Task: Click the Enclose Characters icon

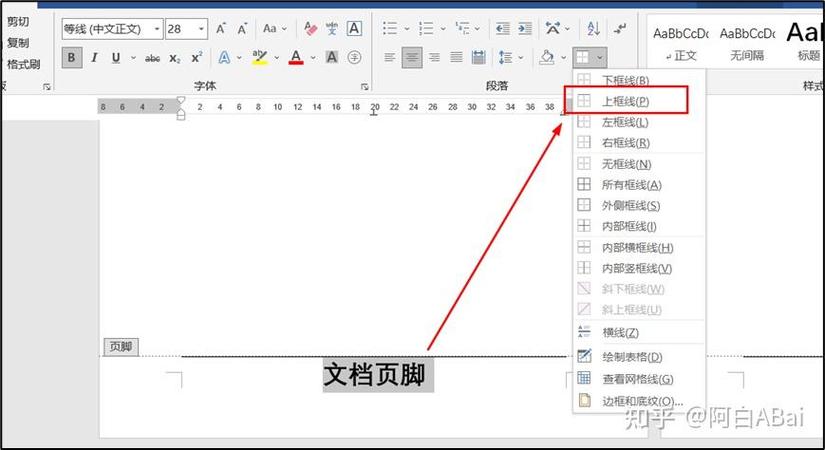Action: [354, 57]
